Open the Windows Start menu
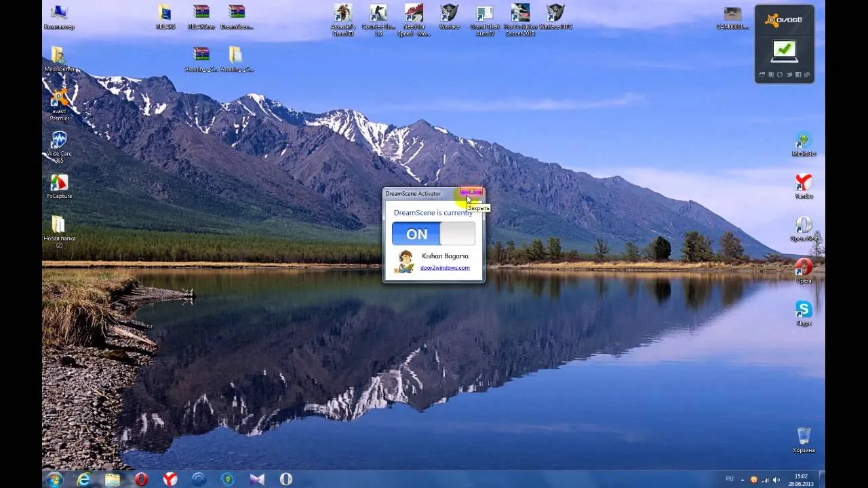 (54, 479)
